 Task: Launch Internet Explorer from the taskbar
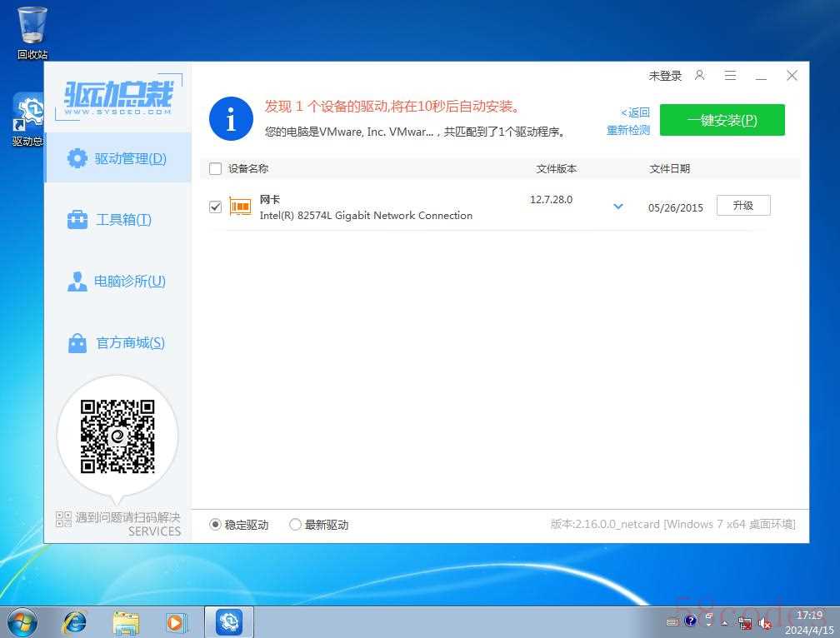point(75,621)
